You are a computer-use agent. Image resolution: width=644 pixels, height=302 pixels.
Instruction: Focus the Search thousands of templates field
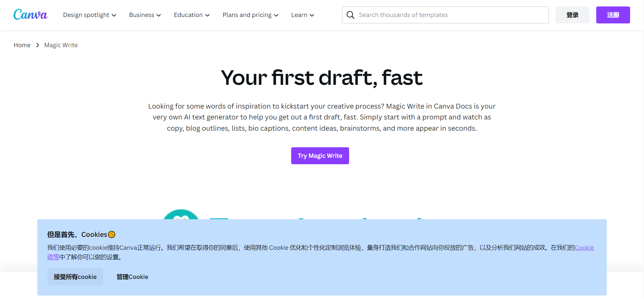(451, 15)
